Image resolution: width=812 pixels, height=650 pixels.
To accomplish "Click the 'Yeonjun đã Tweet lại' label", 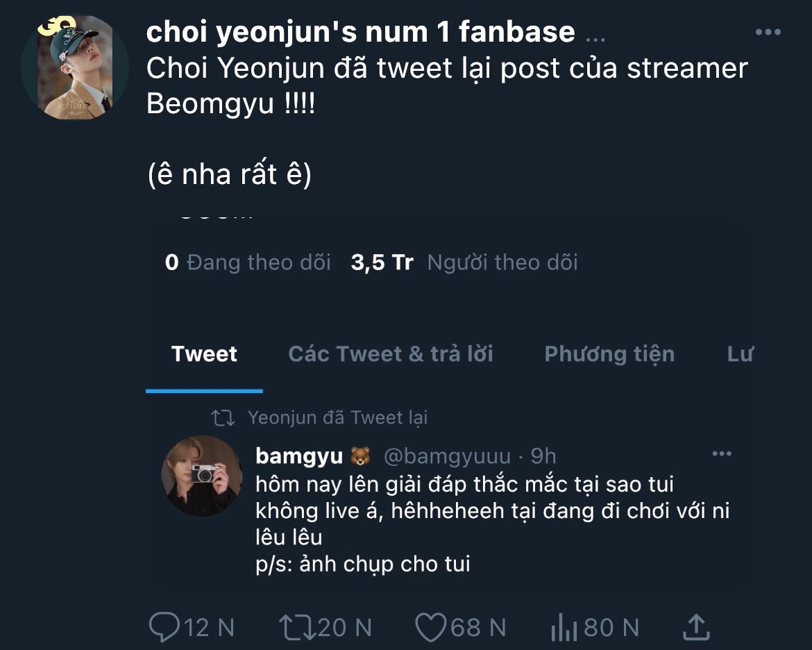I will tap(337, 418).
